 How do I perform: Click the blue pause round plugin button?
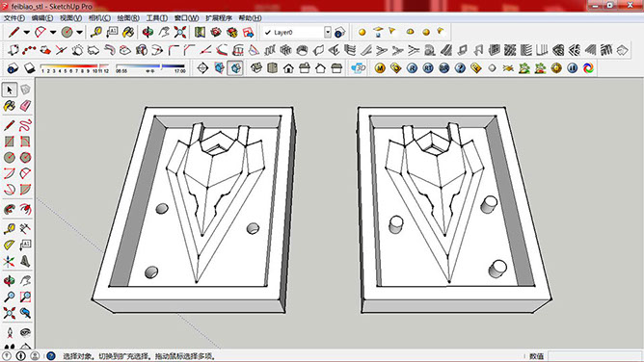click(572, 68)
